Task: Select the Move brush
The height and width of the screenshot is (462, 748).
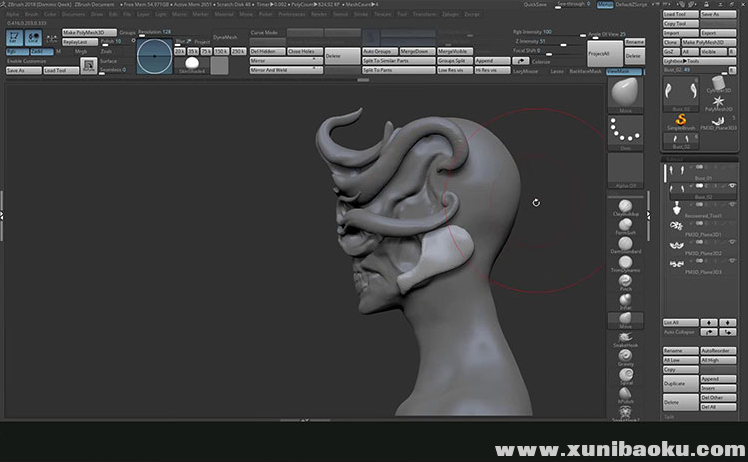Action: tap(625, 317)
